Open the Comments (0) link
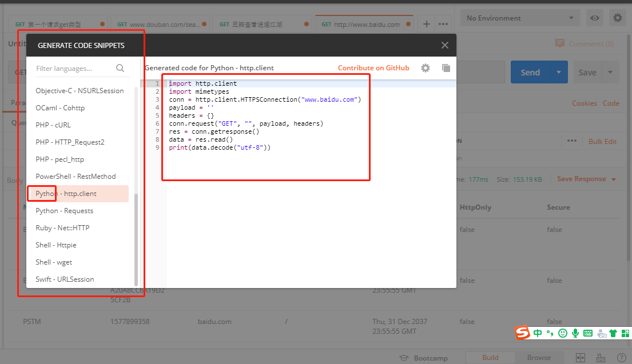 coord(591,44)
